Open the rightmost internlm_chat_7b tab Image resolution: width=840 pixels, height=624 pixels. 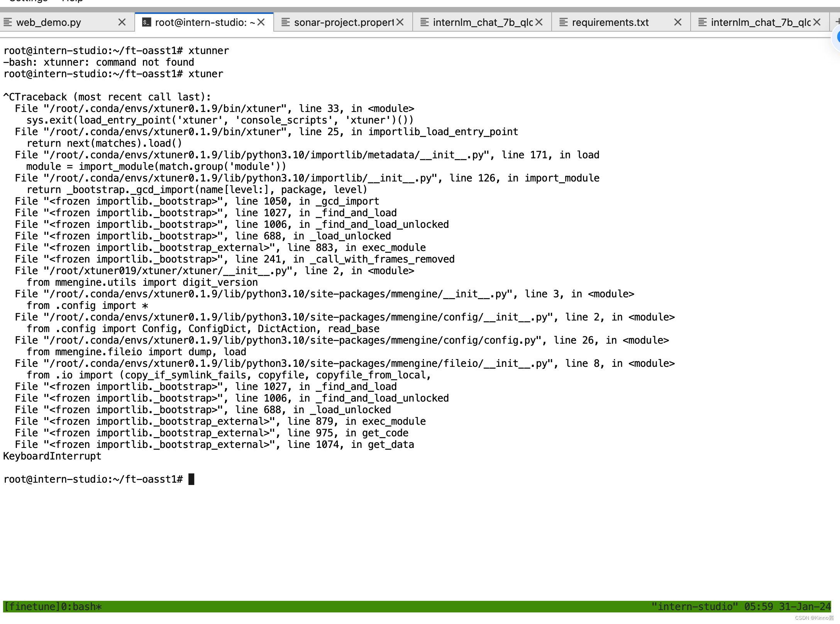(x=760, y=22)
